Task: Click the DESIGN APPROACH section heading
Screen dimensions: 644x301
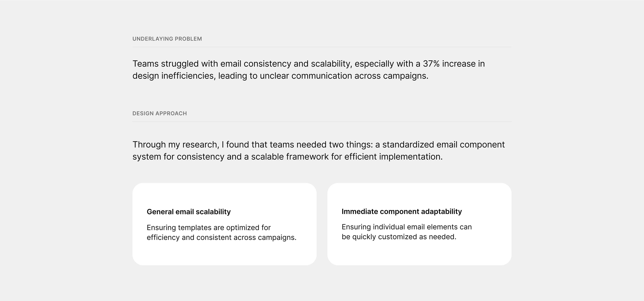Action: click(x=159, y=113)
